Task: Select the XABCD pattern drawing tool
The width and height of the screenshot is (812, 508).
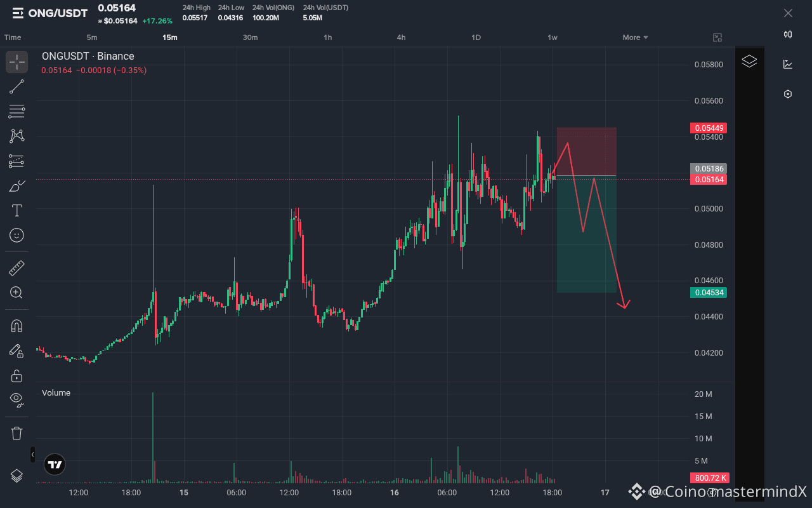Action: [x=17, y=136]
